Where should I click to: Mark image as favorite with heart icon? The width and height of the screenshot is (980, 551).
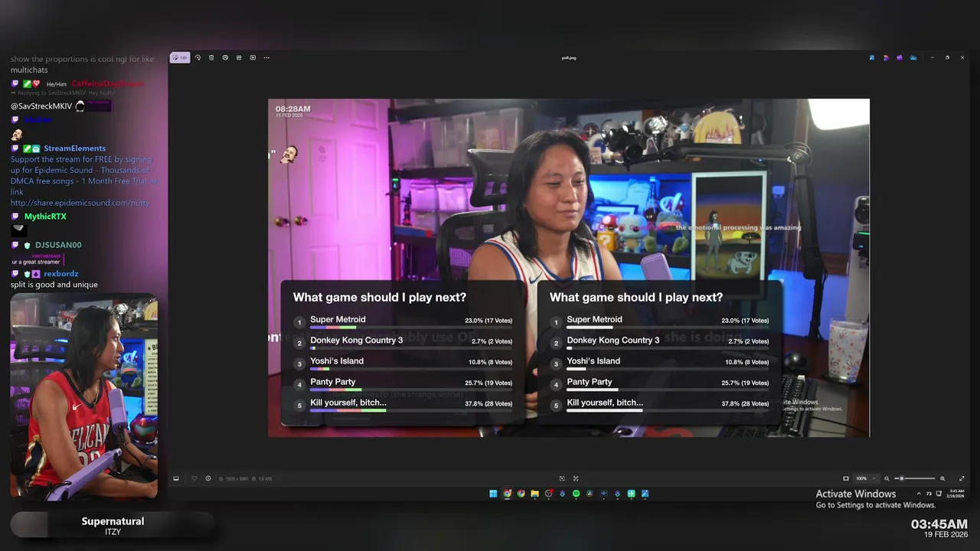(194, 478)
